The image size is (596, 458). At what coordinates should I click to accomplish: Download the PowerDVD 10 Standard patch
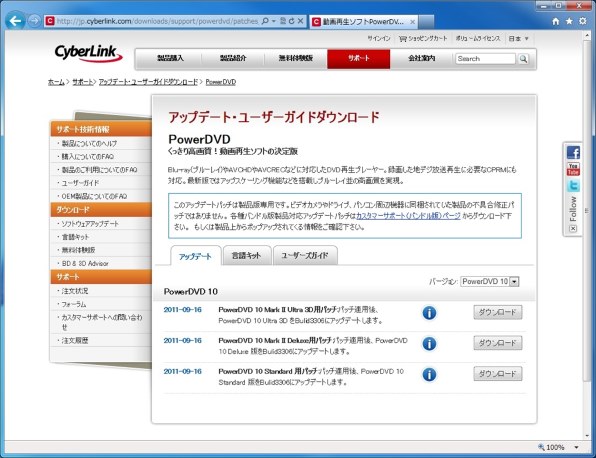click(498, 374)
